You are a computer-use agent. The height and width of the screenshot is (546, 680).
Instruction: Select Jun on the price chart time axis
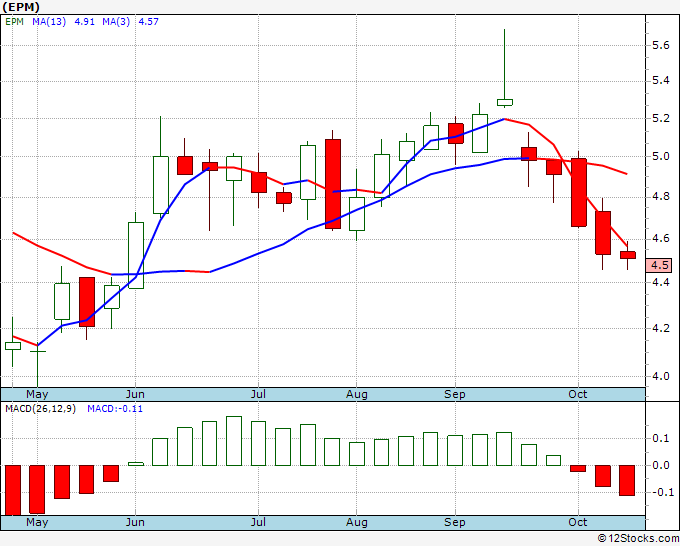point(135,394)
